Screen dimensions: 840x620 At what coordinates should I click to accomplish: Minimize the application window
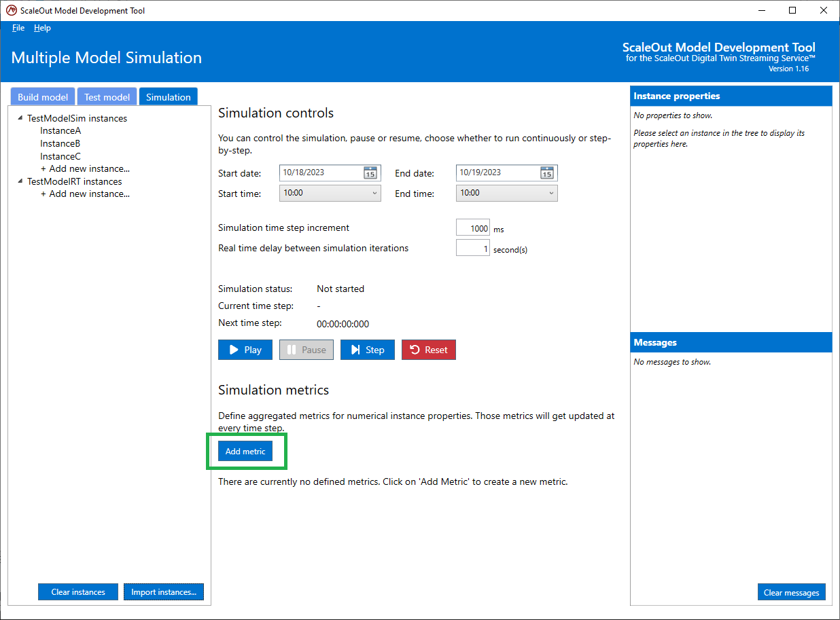tap(761, 10)
